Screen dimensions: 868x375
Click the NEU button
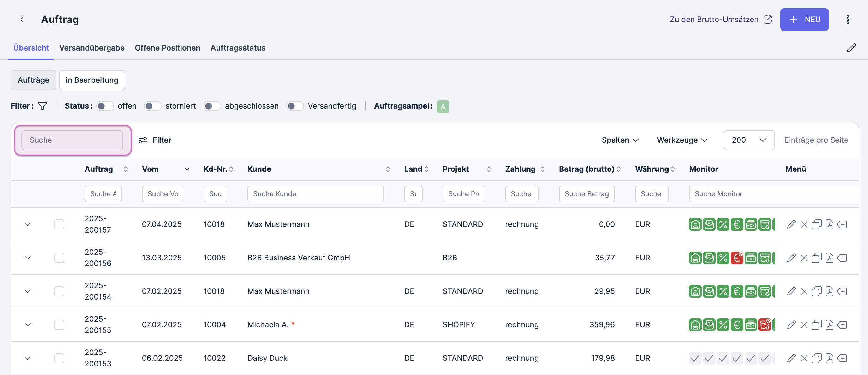(804, 20)
